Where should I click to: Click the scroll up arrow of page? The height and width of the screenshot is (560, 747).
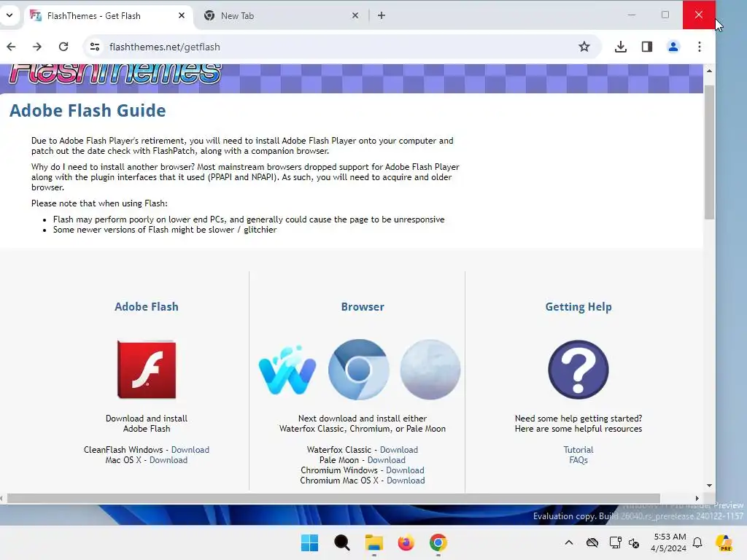coord(709,71)
